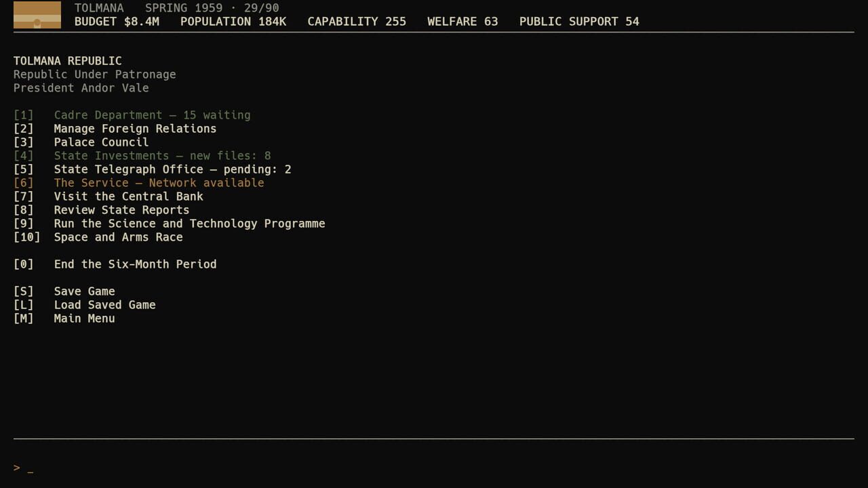Open State Telegraph Office pending messages
Viewport: 868px width, 488px height.
tap(153, 169)
